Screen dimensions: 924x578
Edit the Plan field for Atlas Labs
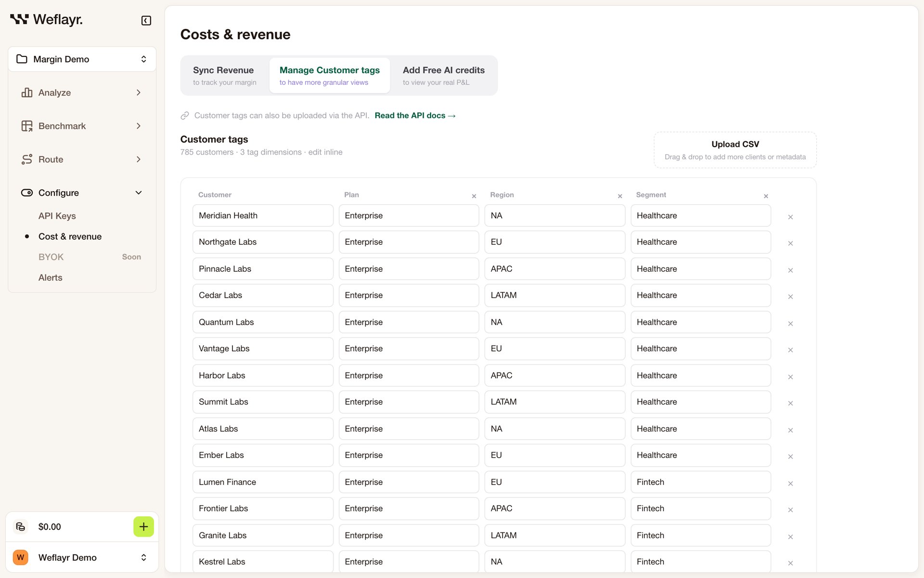(x=409, y=429)
